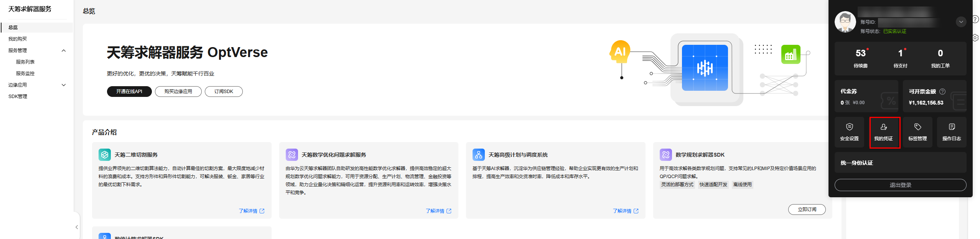
Task: Click the 数学规划求解器SDK card icon
Action: click(666, 155)
